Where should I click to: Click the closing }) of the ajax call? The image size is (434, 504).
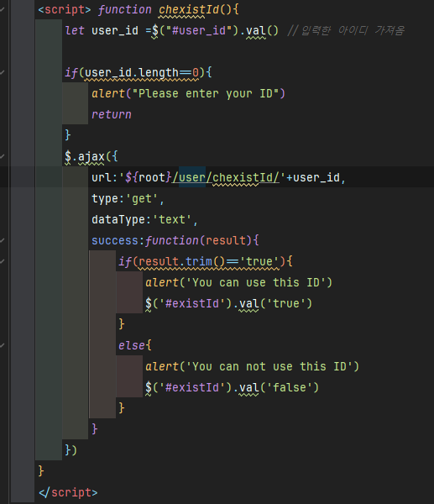71,450
